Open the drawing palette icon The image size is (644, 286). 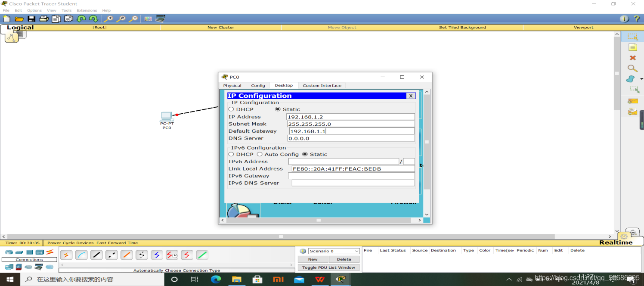pos(148,19)
